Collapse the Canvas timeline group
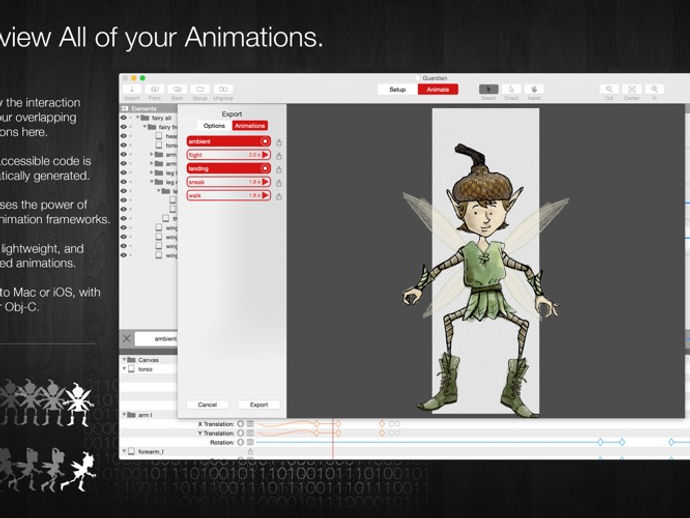 [124, 360]
